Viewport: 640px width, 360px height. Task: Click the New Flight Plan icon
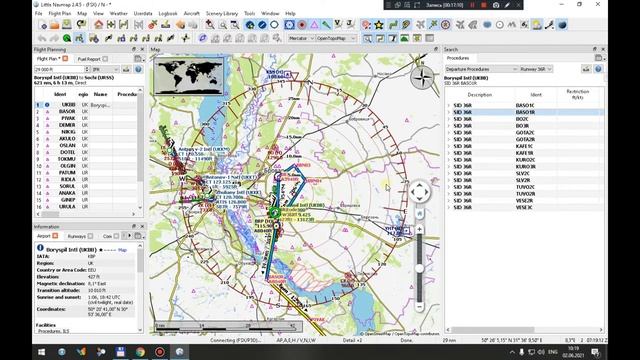click(x=43, y=25)
